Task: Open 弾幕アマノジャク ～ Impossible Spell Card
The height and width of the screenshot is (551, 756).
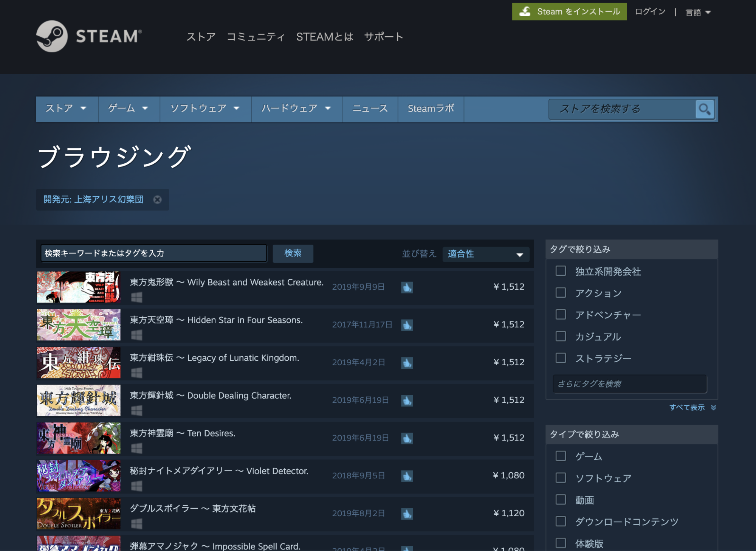Action: 215,546
